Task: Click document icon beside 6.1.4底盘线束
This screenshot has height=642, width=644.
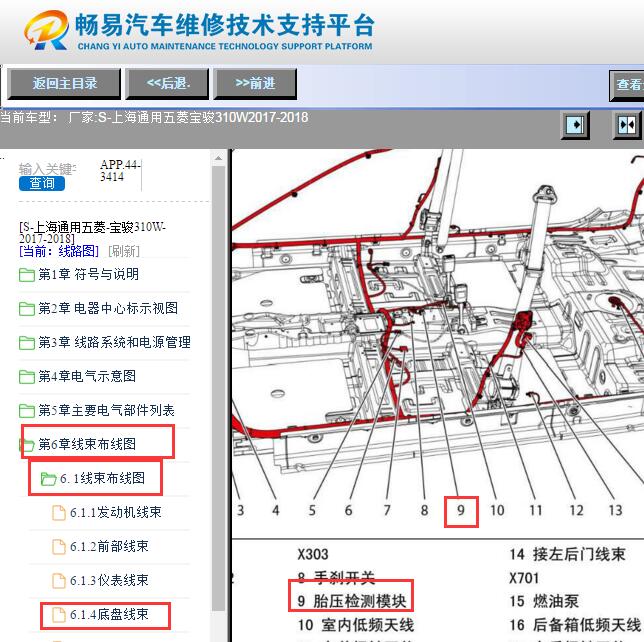Action: point(59,615)
